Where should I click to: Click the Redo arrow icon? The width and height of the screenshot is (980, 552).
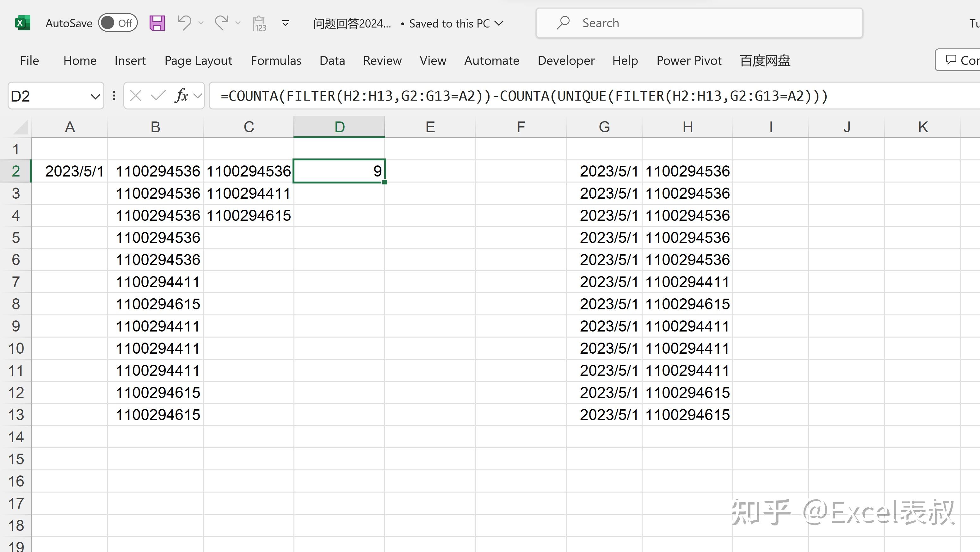coord(222,23)
